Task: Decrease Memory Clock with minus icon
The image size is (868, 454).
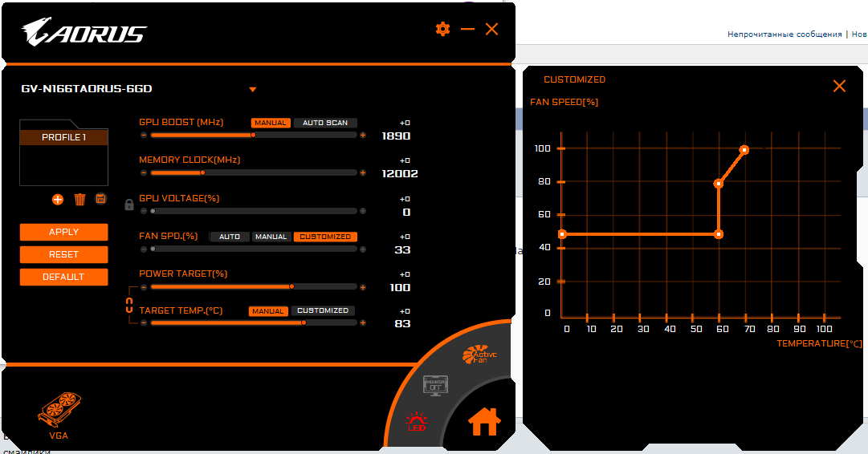Action: point(144,172)
